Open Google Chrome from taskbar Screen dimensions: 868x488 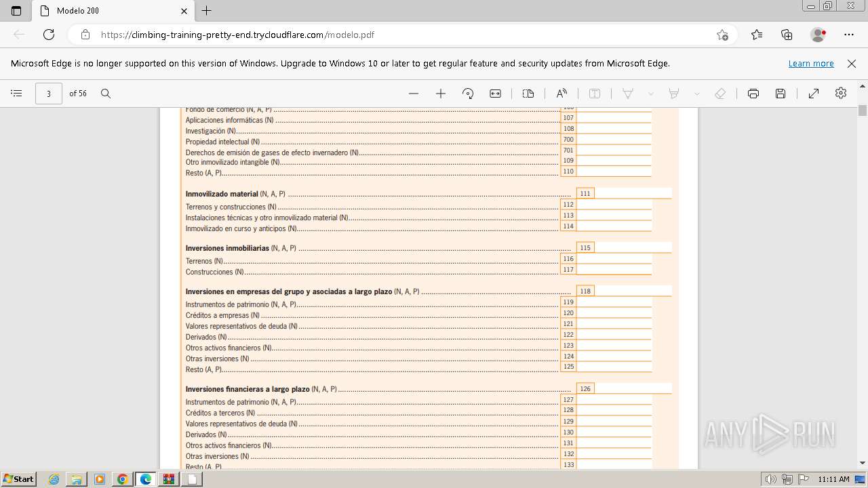coord(123,479)
